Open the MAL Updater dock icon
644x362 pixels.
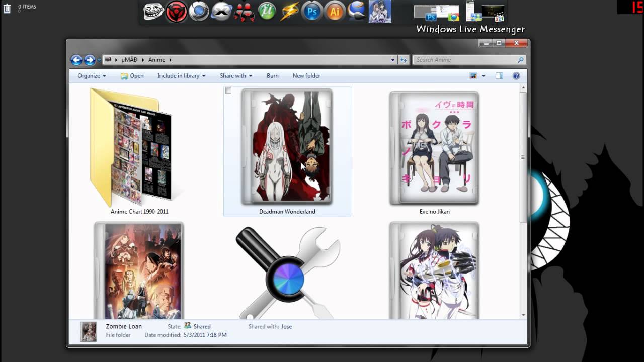coord(380,12)
